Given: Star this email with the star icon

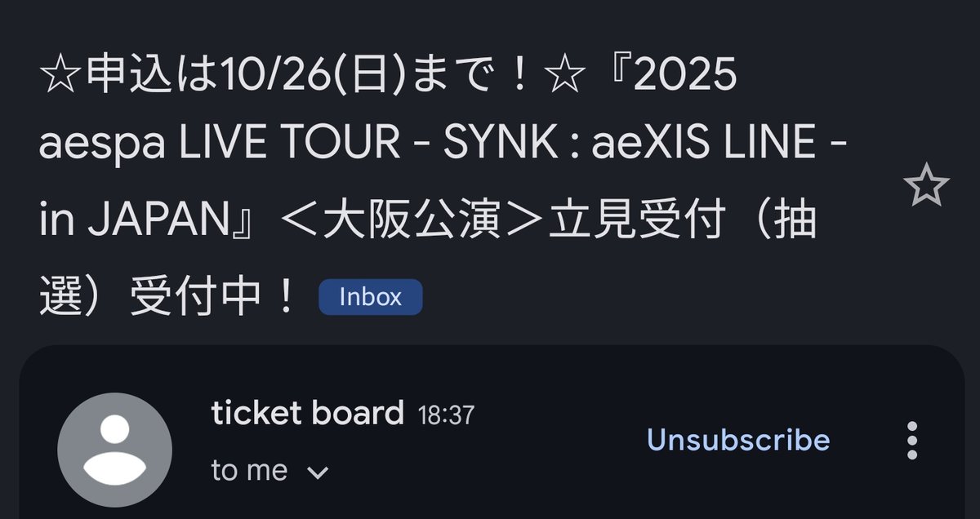Looking at the screenshot, I should tap(927, 188).
